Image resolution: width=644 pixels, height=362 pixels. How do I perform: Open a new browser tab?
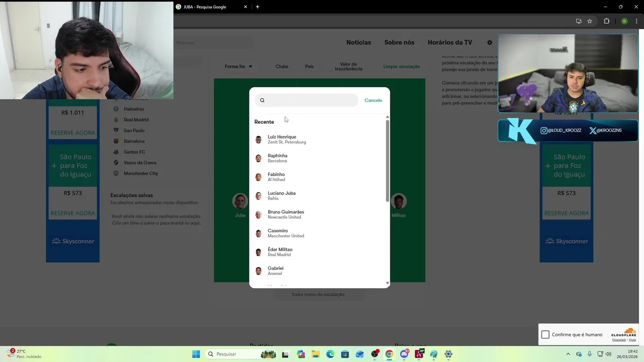[x=258, y=7]
